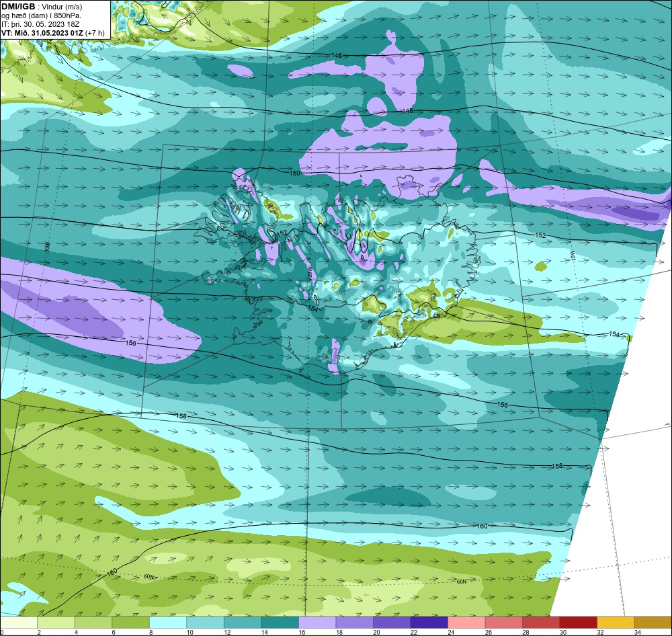
Task: Click the 18–20 m/s medium purple legend swatch
Action: coord(354,623)
